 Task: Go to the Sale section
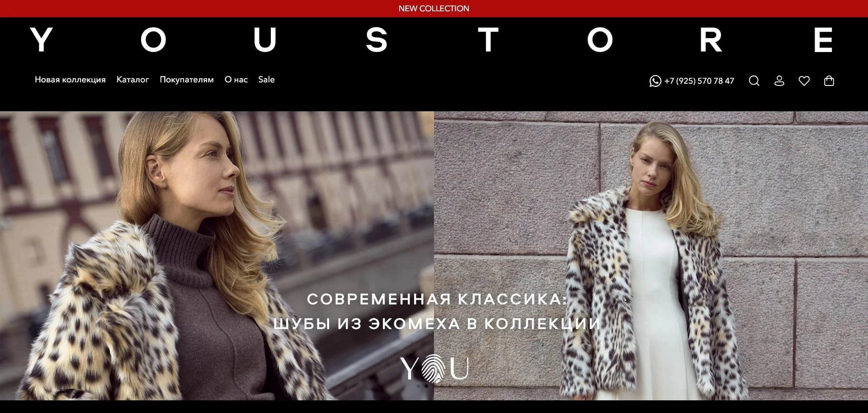(x=266, y=80)
